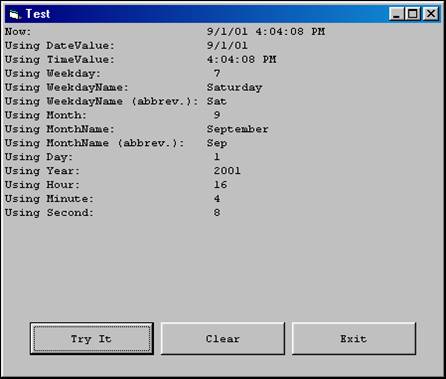The width and height of the screenshot is (446, 379).
Task: Click the value '9/1/01 4:04:08 PM'
Action: pos(266,32)
